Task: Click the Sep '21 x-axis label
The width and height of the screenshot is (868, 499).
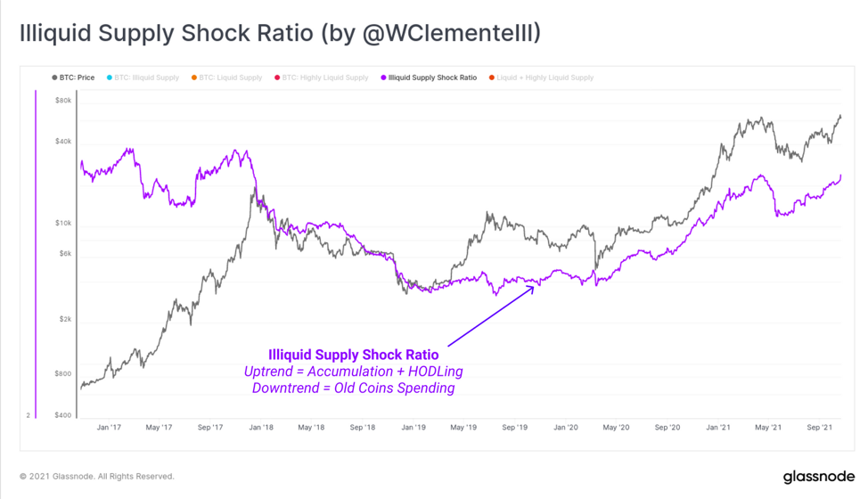Action: click(x=819, y=427)
